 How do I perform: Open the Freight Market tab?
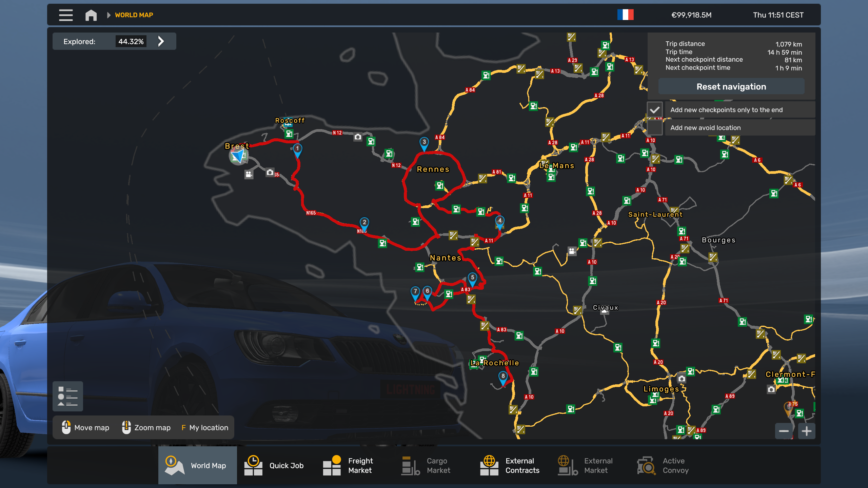pyautogui.click(x=348, y=465)
